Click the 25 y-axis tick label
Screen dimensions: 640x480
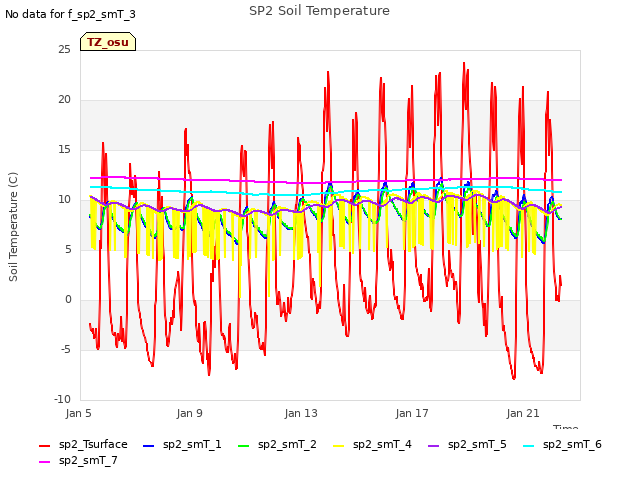pos(64,50)
